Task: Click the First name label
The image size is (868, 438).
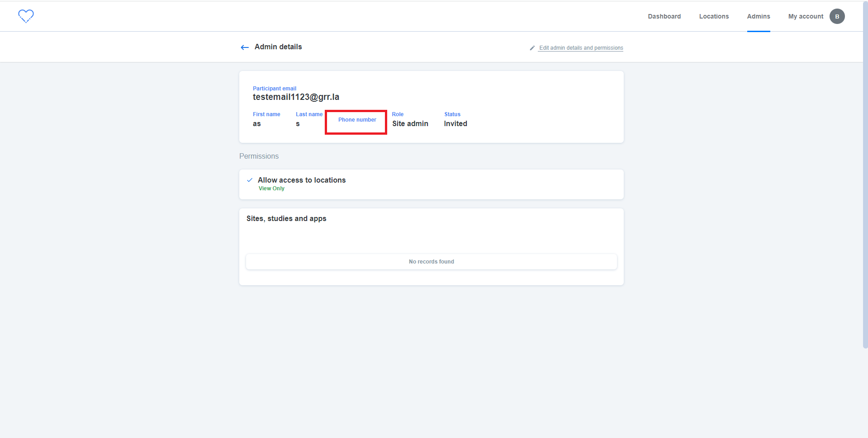Action: 266,114
